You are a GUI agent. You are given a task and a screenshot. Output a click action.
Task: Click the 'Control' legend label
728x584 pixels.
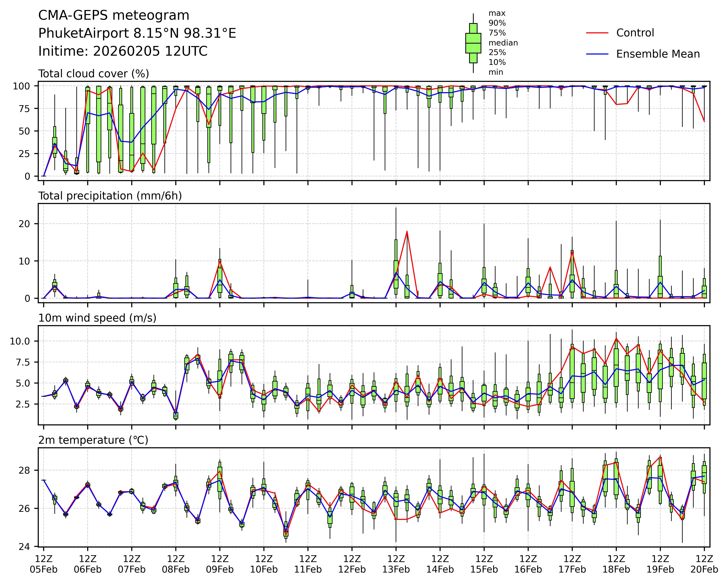pyautogui.click(x=635, y=33)
